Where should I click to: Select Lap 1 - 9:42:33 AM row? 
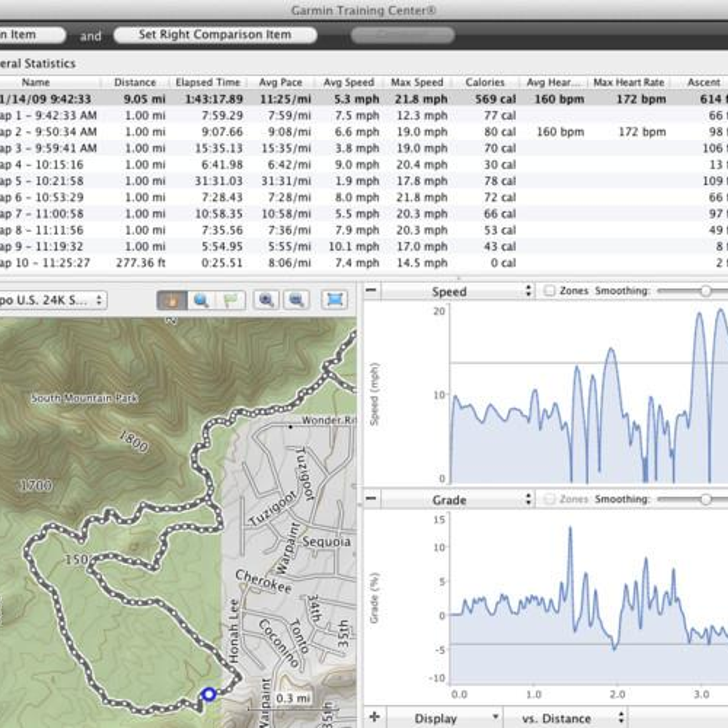click(364, 115)
